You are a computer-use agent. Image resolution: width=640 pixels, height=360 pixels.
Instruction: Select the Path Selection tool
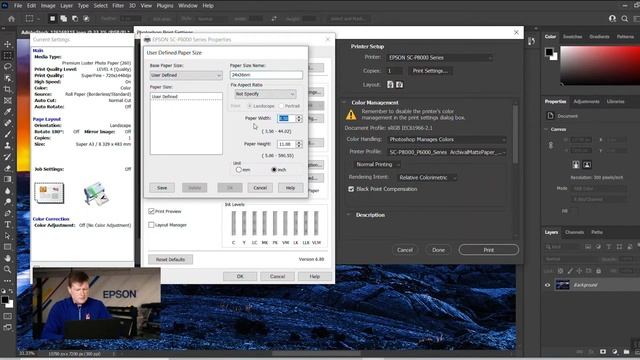pos(7,236)
